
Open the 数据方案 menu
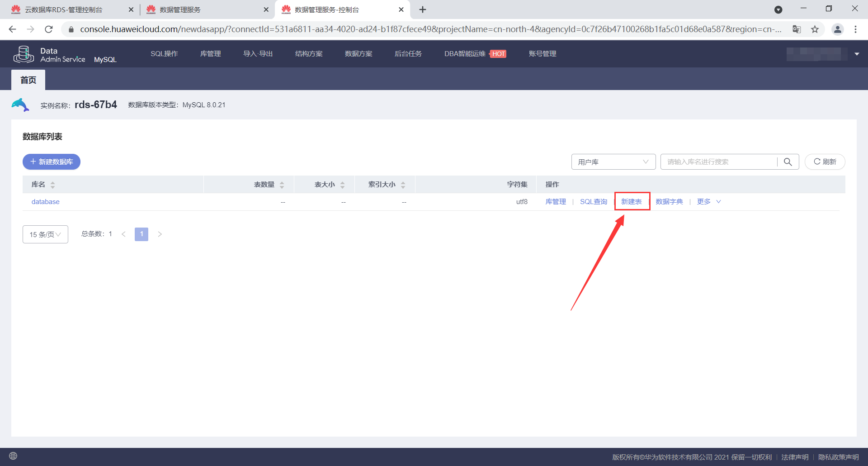(x=359, y=54)
